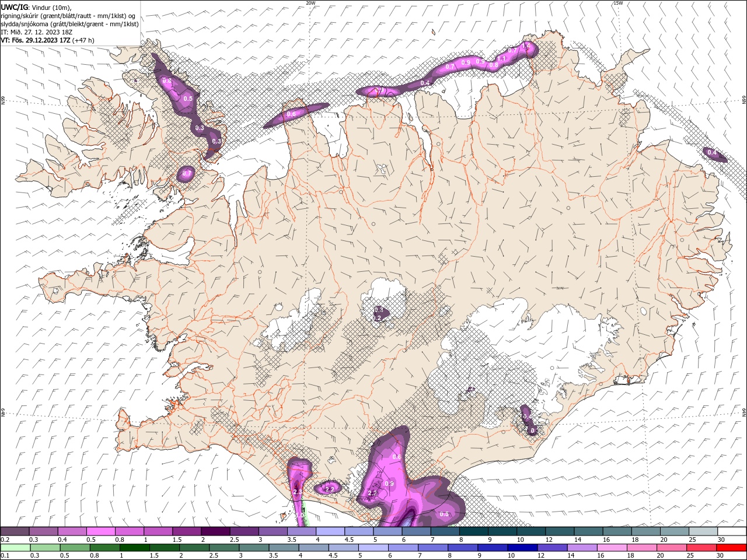Select the 'IT: Mið. 27. 12. 2023 18Z' line
Image resolution: width=747 pixels, height=560 pixels.
click(36, 32)
